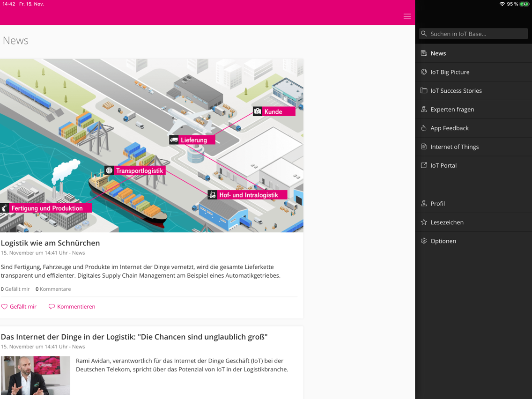Open the News menu entry
532x399 pixels.
(473, 53)
